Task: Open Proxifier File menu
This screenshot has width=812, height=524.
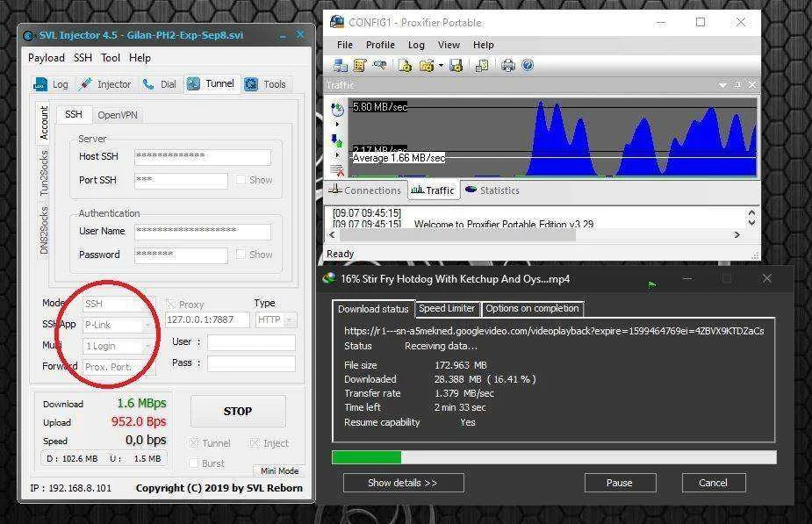Action: click(344, 45)
